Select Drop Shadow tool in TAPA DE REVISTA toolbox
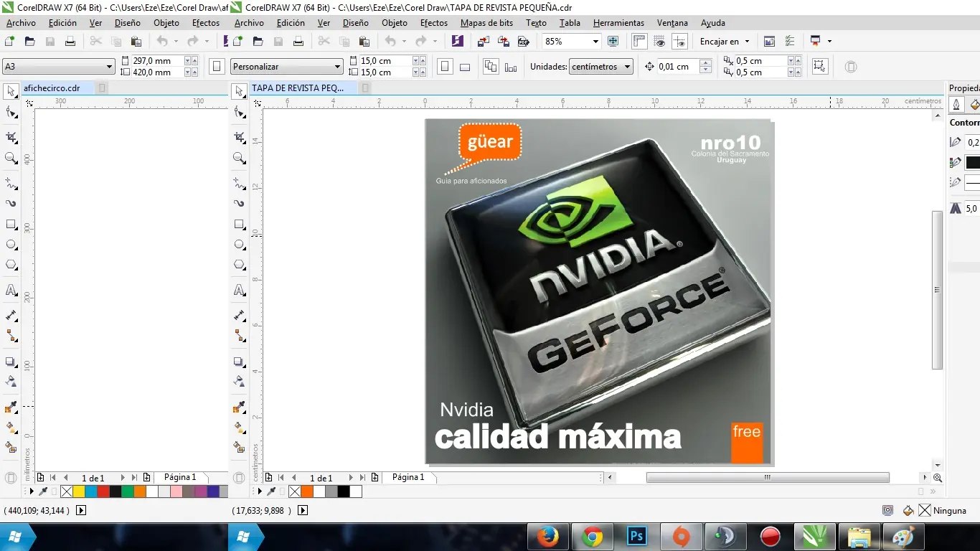Image resolution: width=980 pixels, height=551 pixels. 240,362
